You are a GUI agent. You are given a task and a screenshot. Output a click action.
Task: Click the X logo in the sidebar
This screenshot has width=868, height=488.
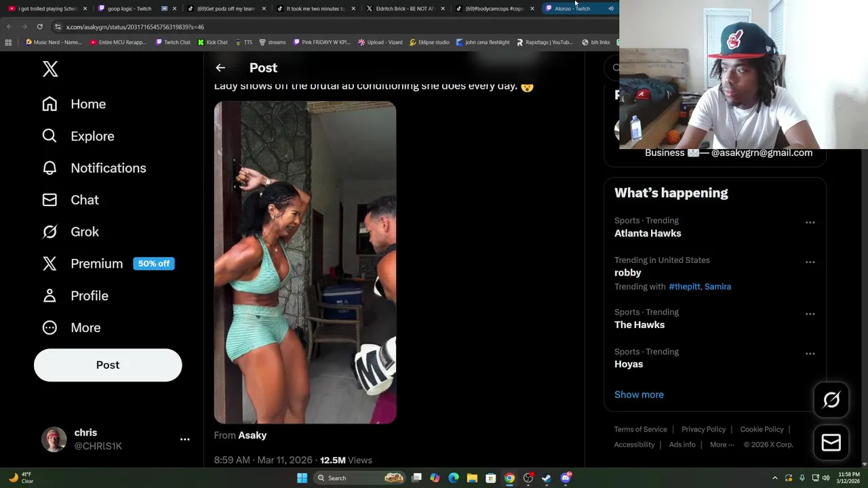pos(50,68)
